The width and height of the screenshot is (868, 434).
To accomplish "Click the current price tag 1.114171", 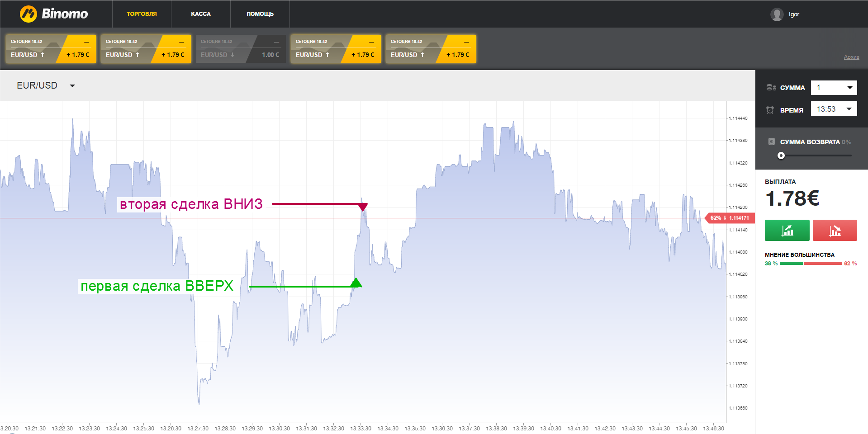I will [x=730, y=218].
